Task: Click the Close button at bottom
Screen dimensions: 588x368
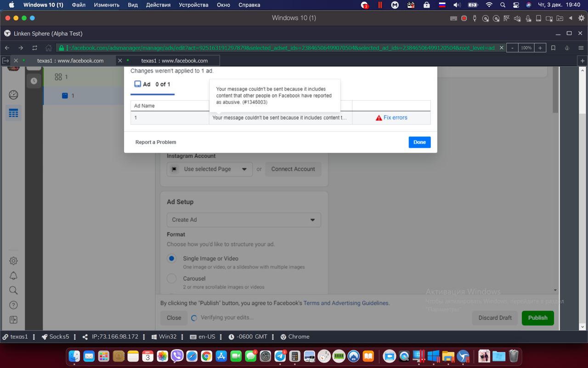Action: (174, 318)
